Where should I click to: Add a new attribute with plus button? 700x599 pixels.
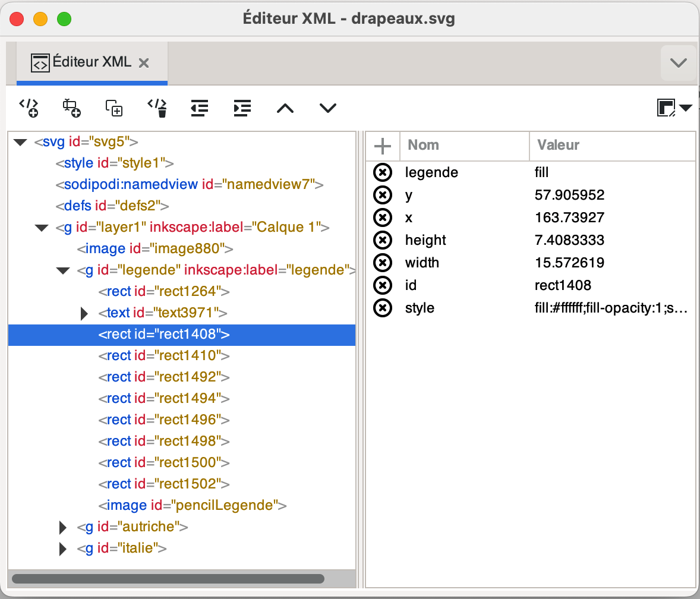(382, 146)
